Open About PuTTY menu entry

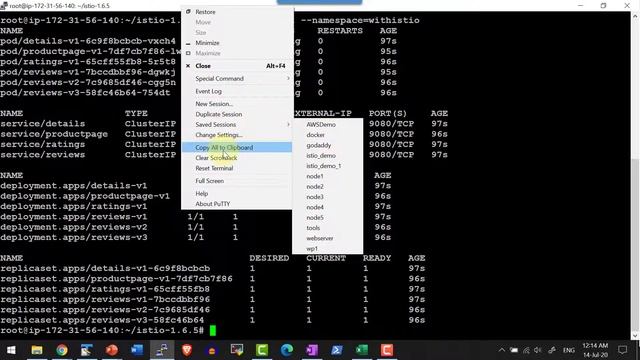tap(237, 204)
